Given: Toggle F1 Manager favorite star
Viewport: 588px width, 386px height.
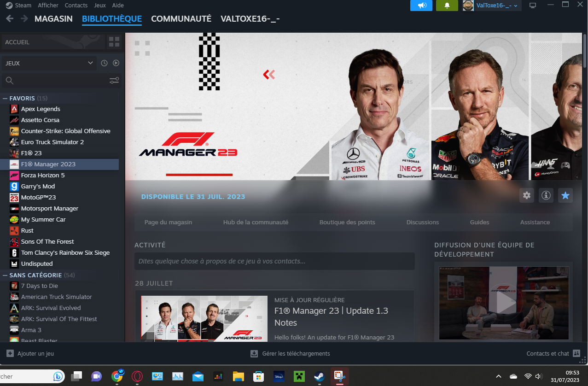Looking at the screenshot, I should (x=565, y=195).
